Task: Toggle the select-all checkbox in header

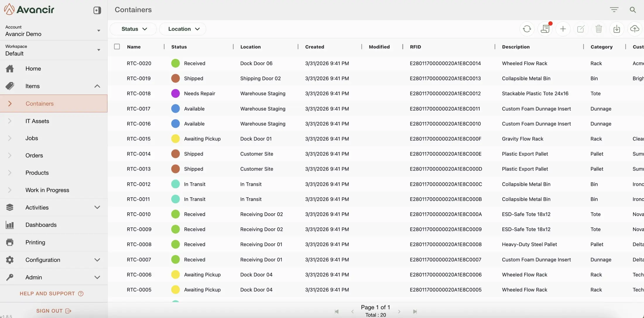Action: [x=117, y=47]
